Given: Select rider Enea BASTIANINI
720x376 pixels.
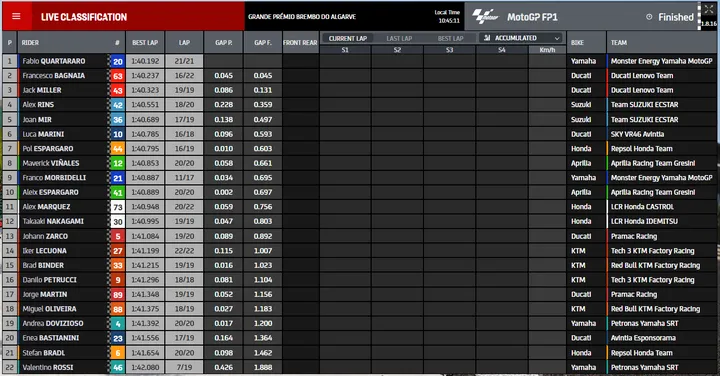Looking at the screenshot, I should pos(51,338).
